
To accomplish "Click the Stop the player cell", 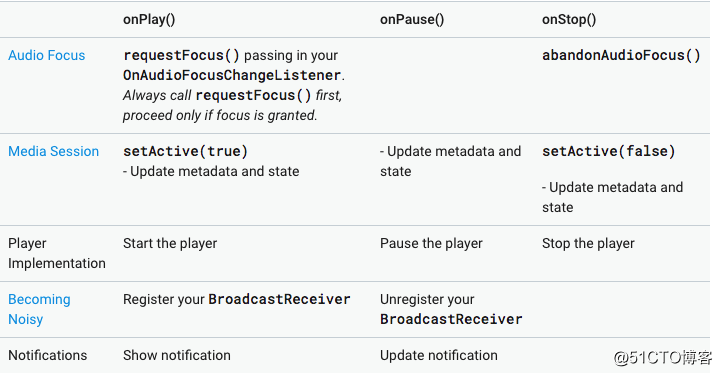I will [588, 243].
